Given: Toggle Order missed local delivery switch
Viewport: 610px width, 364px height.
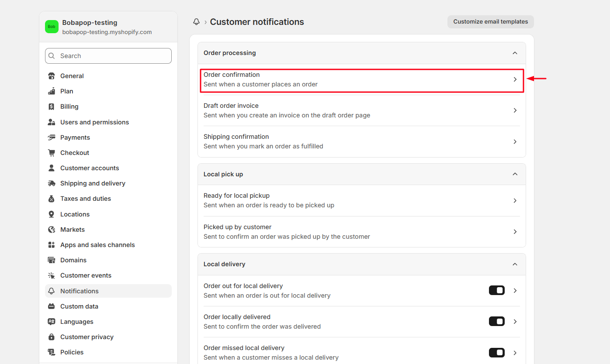Looking at the screenshot, I should pyautogui.click(x=497, y=352).
